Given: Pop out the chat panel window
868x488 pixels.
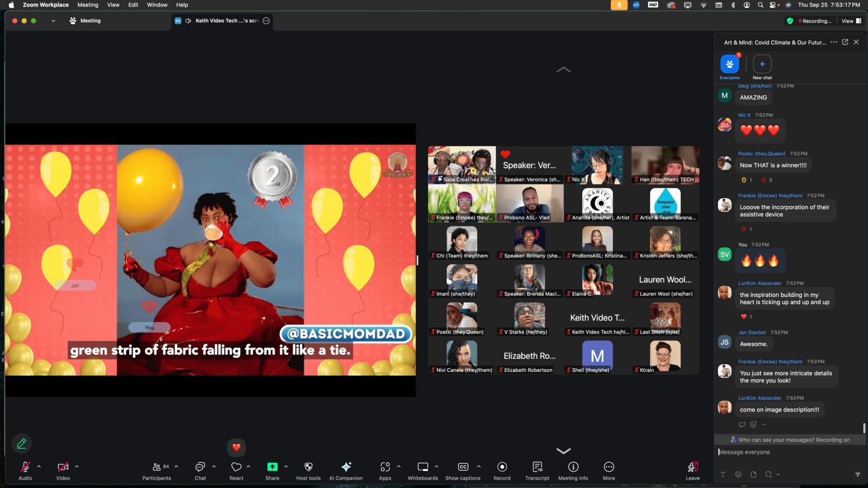Looking at the screenshot, I should click(x=845, y=42).
